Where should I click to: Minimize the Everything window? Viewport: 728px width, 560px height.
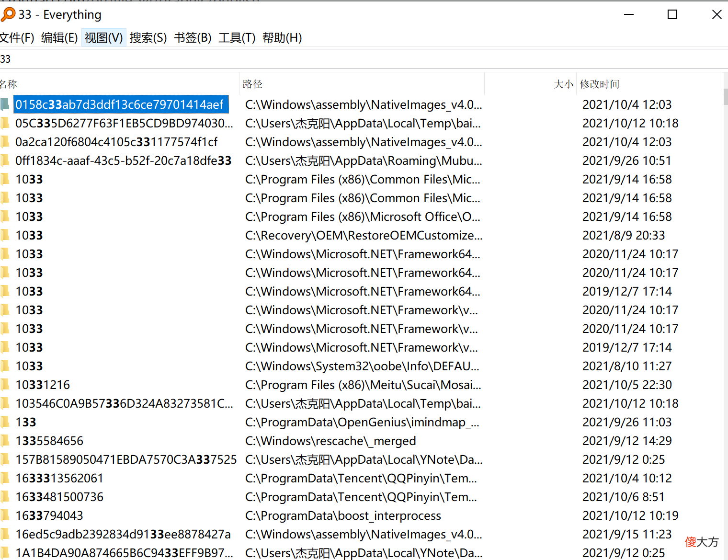tap(629, 14)
